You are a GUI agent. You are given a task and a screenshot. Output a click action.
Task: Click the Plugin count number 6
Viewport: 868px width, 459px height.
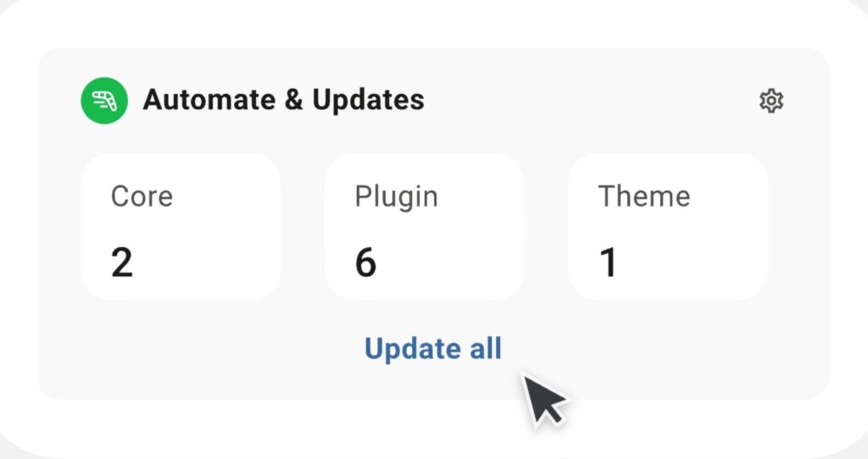pos(365,263)
